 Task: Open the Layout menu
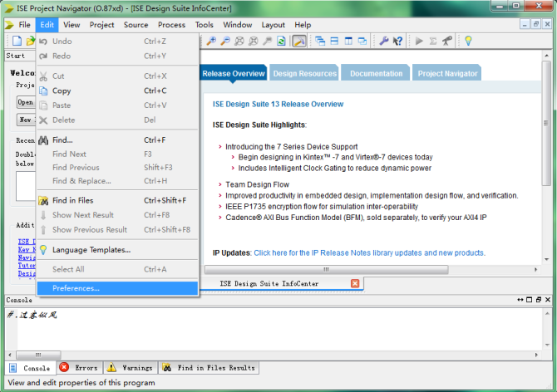(274, 25)
